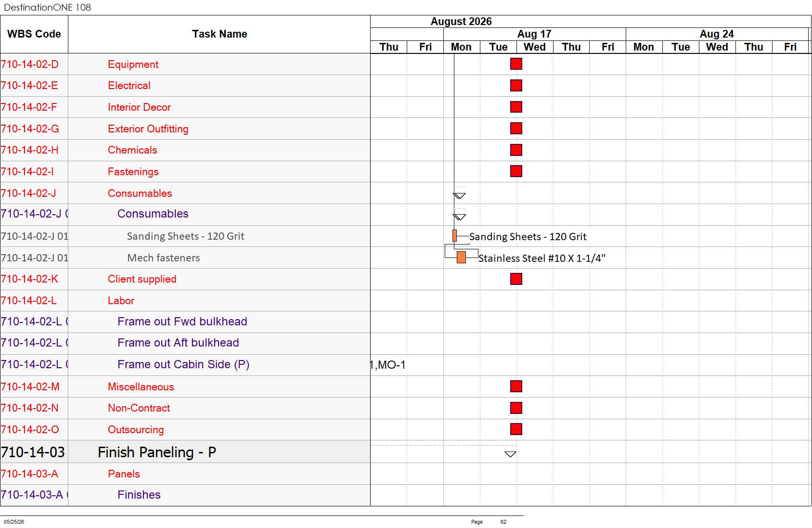Select the red marker in Chemicals row
The image size is (812, 528).
(x=516, y=150)
